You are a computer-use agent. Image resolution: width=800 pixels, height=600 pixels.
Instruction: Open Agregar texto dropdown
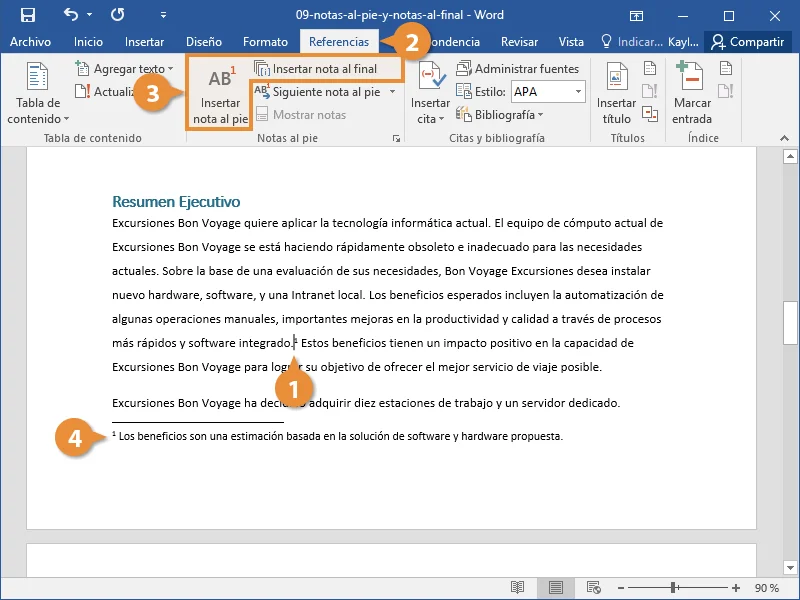tap(124, 68)
